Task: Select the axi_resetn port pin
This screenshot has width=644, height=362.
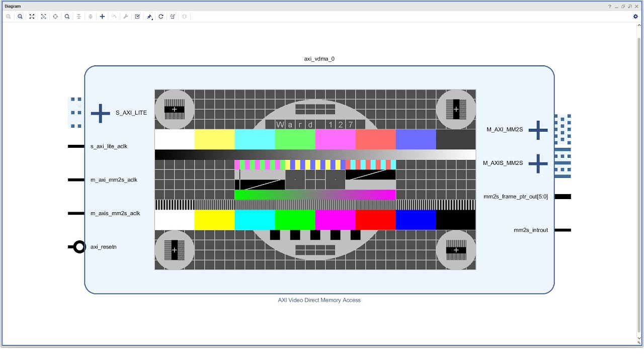Action: click(x=76, y=247)
